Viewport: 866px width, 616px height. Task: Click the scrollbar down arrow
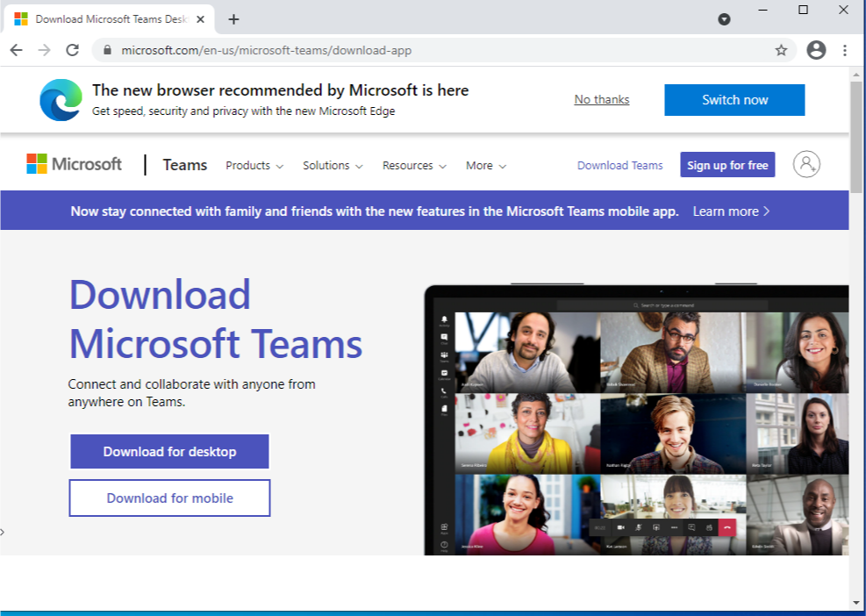pyautogui.click(x=856, y=602)
